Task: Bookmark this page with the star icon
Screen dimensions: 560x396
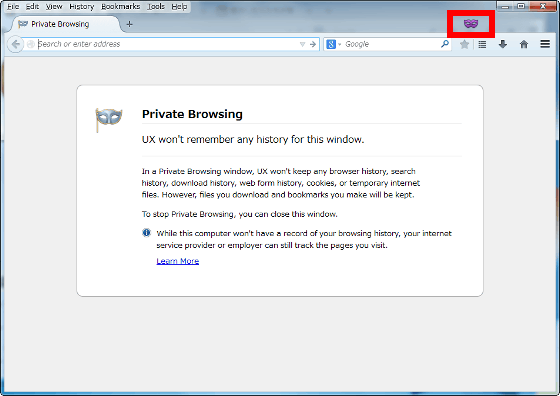Action: pyautogui.click(x=464, y=44)
